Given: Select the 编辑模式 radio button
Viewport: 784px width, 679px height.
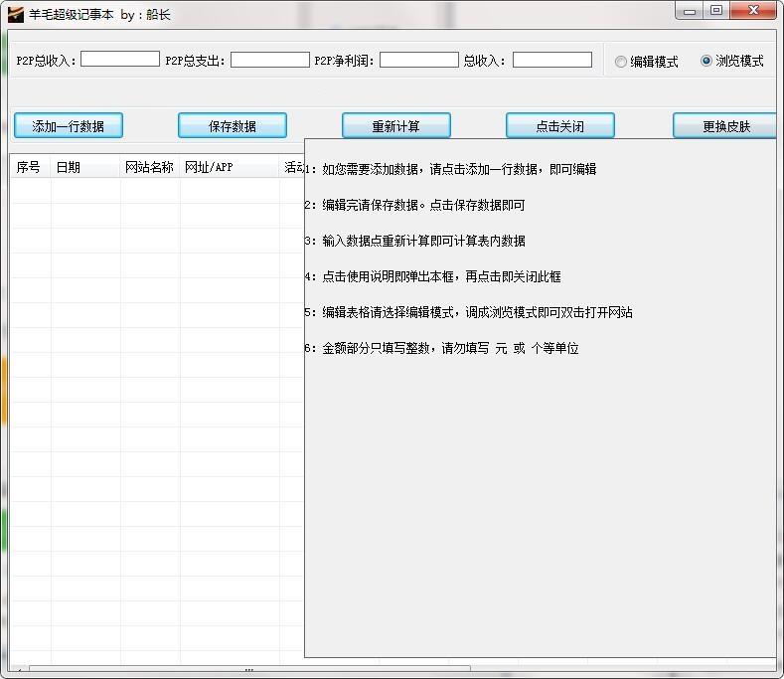Looking at the screenshot, I should click(622, 62).
